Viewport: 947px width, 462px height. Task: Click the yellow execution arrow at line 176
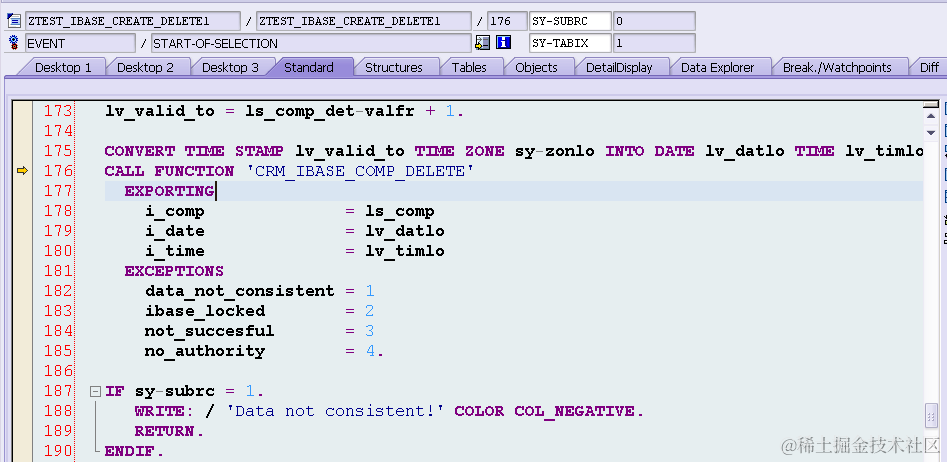click(22, 172)
